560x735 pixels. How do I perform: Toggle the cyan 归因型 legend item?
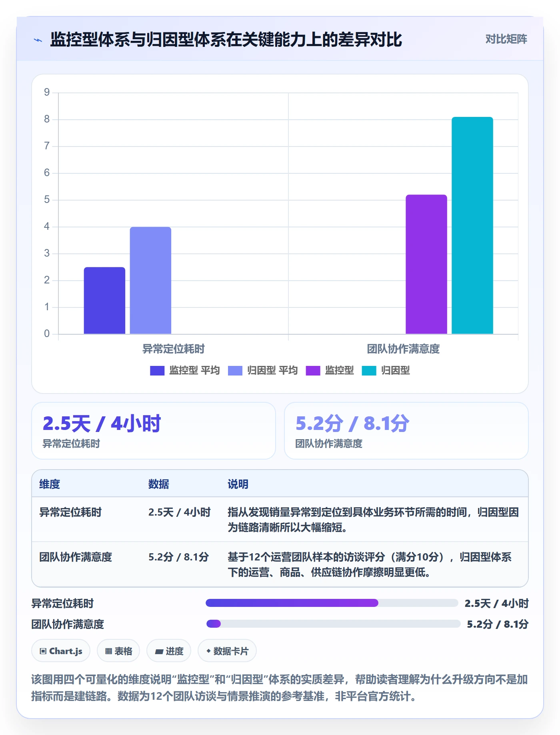386,371
